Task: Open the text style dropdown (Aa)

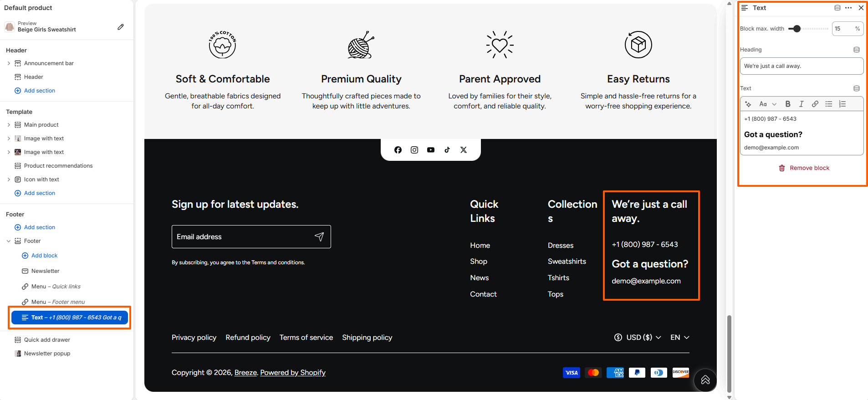Action: click(768, 104)
